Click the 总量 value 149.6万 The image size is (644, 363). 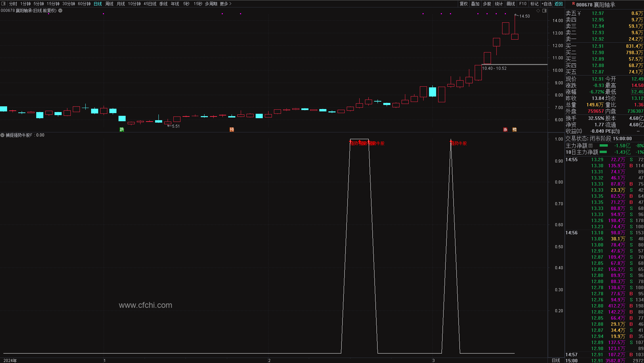click(x=595, y=105)
